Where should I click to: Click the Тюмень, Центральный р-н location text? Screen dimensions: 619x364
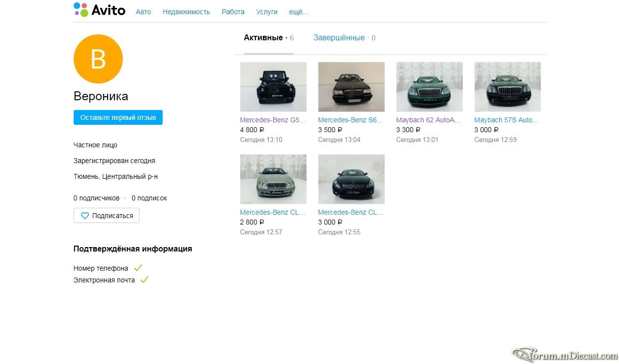[115, 176]
